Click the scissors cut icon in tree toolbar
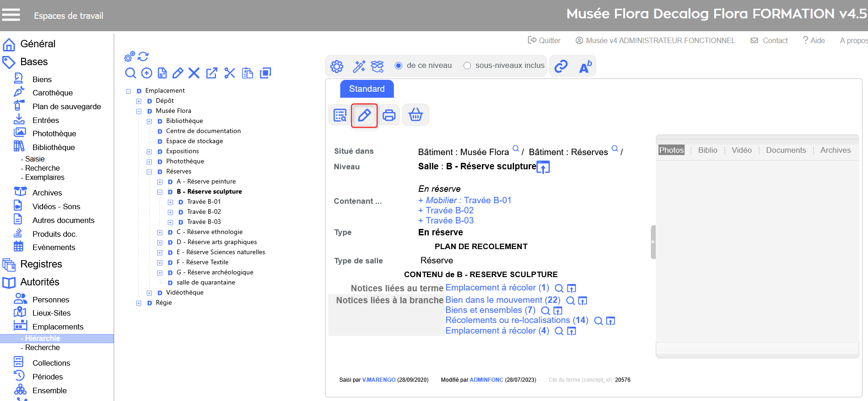Screen dimensions: 868x401 point(230,73)
